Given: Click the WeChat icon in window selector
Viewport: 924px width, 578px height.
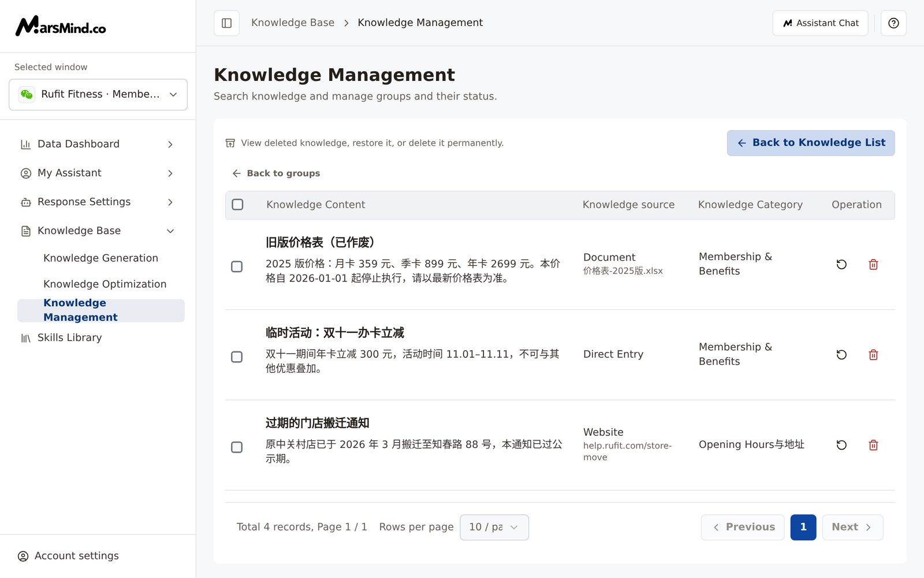Looking at the screenshot, I should [x=27, y=94].
